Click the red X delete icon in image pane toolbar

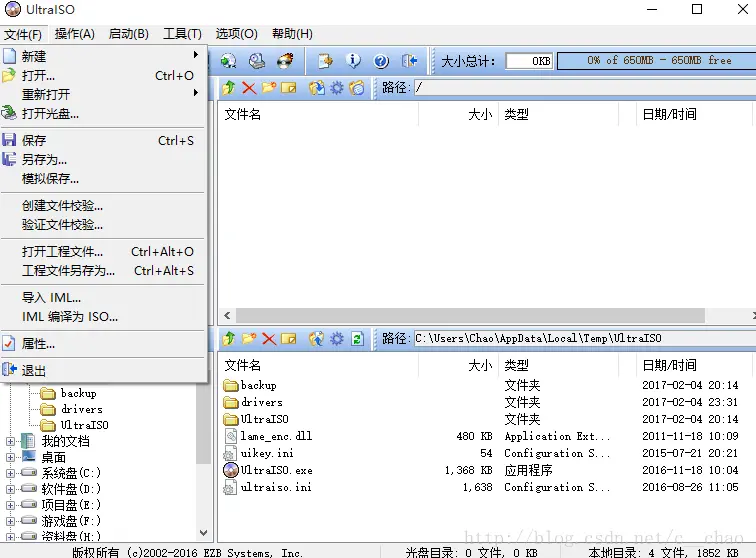click(249, 88)
